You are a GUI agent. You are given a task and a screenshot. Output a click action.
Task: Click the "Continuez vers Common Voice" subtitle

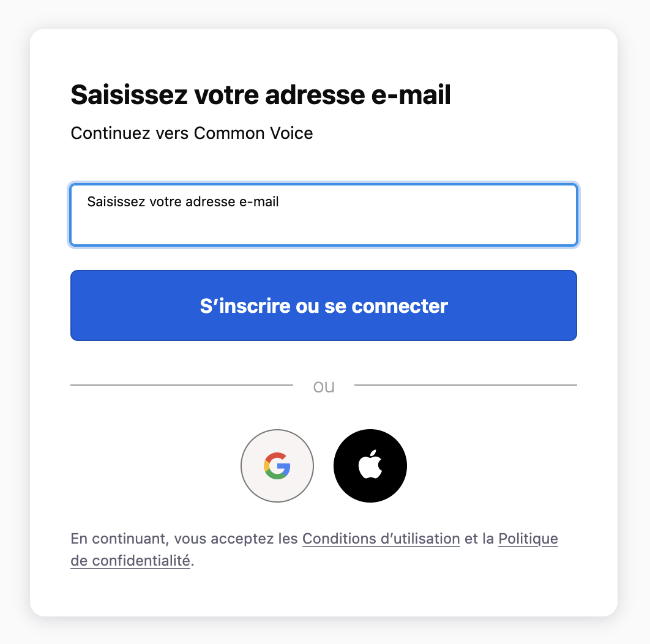(192, 133)
